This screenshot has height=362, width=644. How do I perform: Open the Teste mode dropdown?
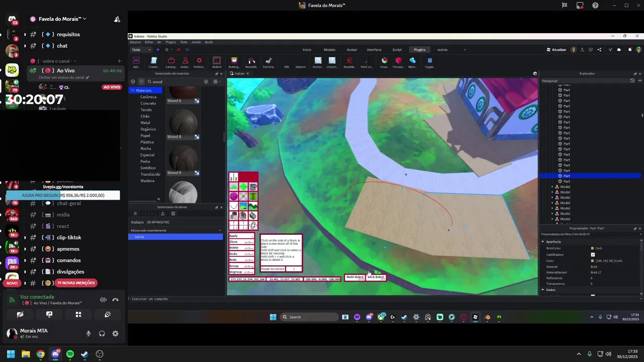click(141, 50)
